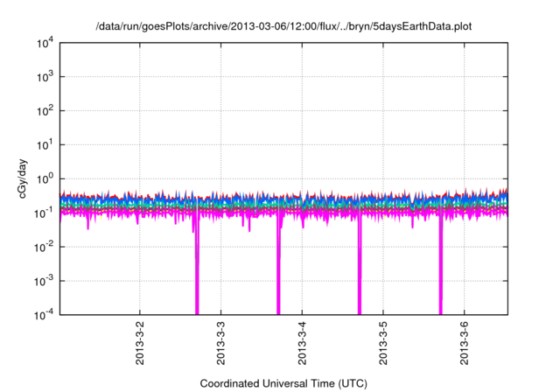The height and width of the screenshot is (392, 560).
Task: Click the 2013-3-4 date tick label
Action: [x=302, y=343]
